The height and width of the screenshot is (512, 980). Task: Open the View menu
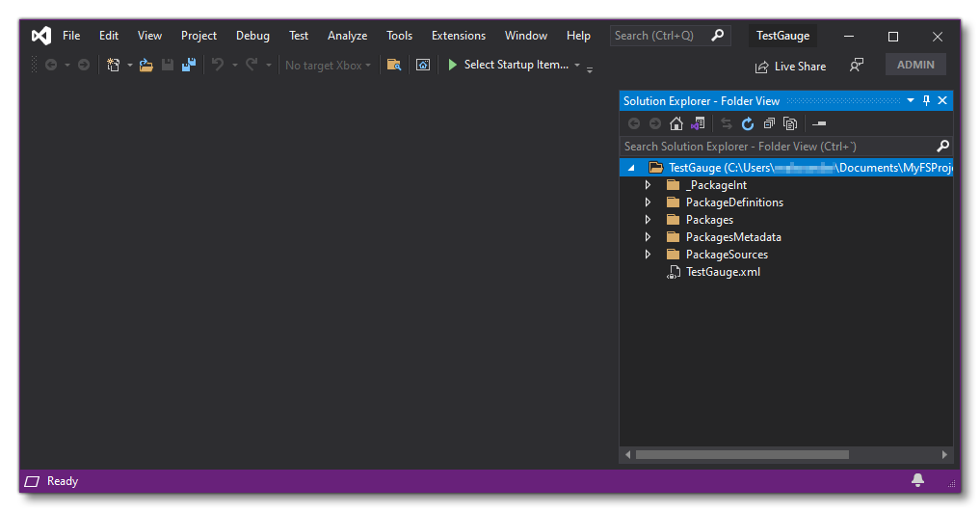click(x=149, y=36)
